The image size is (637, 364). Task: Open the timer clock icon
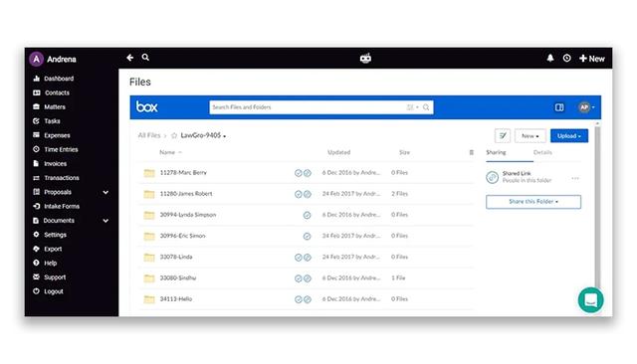(566, 58)
